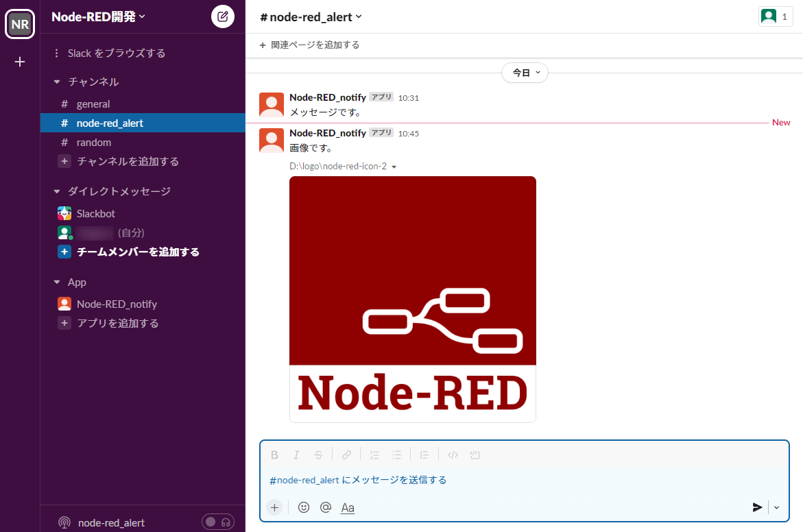Insert a blockquote
This screenshot has height=532, width=803.
point(424,455)
